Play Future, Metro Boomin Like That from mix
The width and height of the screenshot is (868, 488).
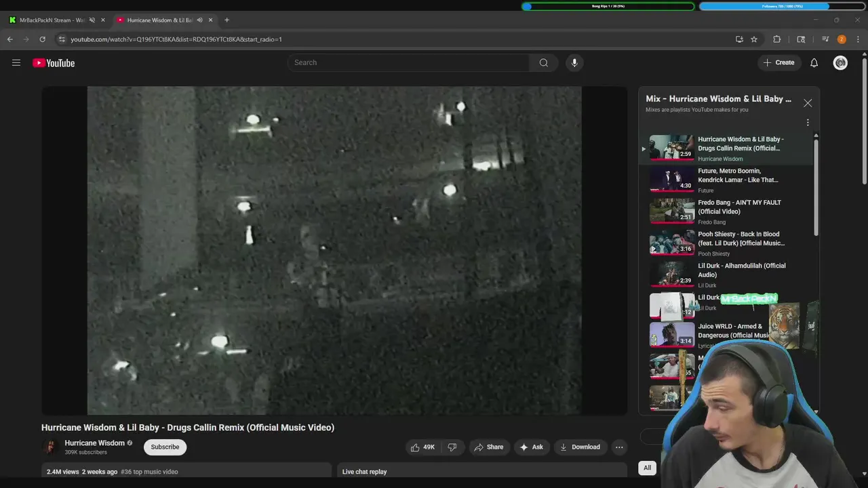[726, 180]
